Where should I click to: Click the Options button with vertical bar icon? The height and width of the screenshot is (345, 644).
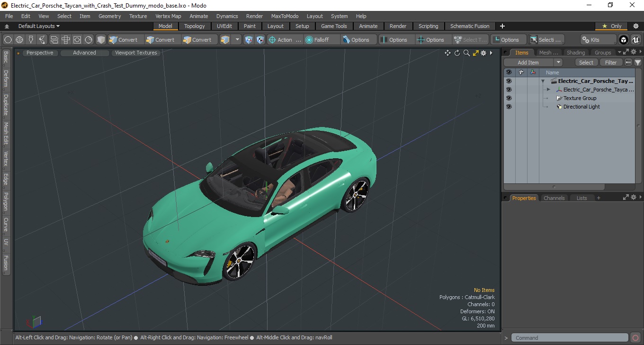(397, 40)
